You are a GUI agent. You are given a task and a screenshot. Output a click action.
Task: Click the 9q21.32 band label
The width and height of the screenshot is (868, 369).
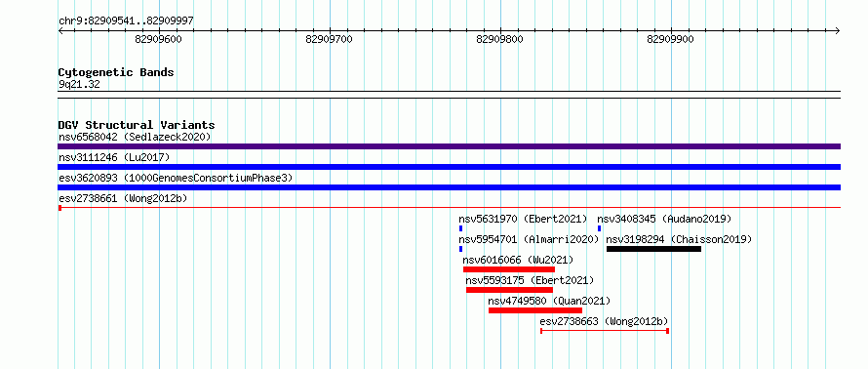point(79,85)
